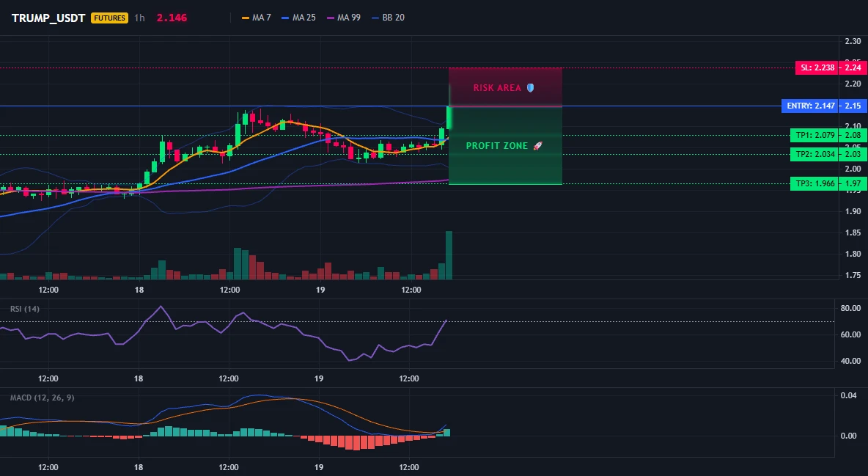Click the green 1.97 price axis tag

[x=853, y=183]
